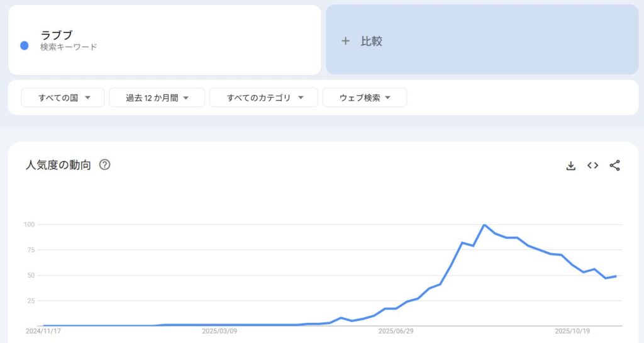The width and height of the screenshot is (644, 343).
Task: Open the すべての国 region dropdown
Action: 63,98
